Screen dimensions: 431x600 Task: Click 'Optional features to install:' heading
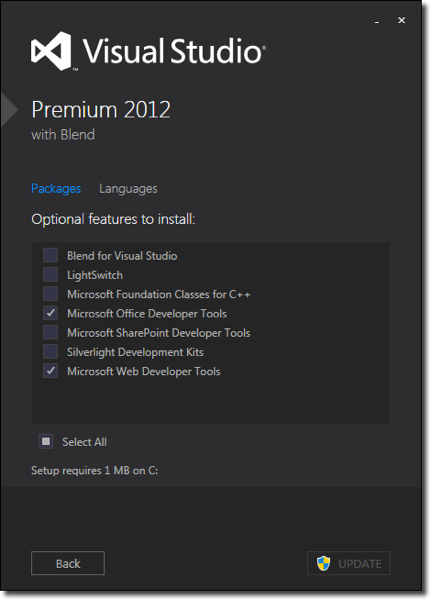(x=113, y=219)
